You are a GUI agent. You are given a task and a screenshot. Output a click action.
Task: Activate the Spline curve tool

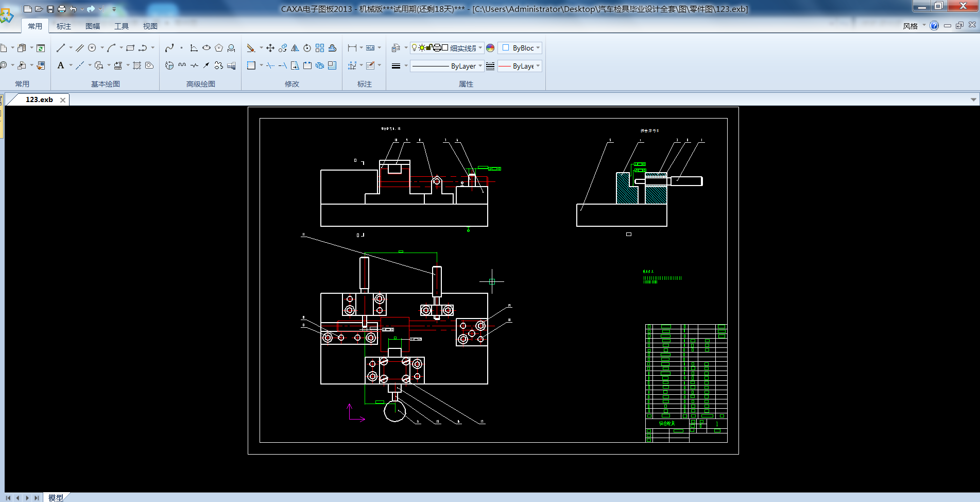pos(169,48)
